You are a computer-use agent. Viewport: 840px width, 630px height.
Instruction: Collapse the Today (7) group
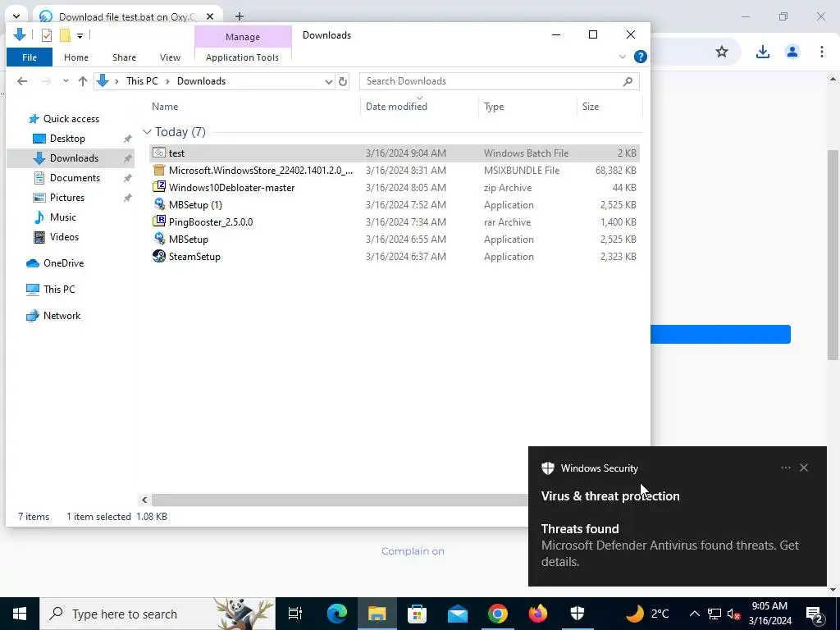point(147,132)
